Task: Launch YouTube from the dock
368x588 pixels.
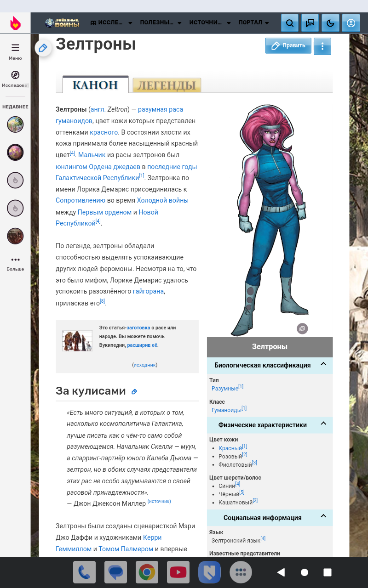Action: tap(178, 572)
